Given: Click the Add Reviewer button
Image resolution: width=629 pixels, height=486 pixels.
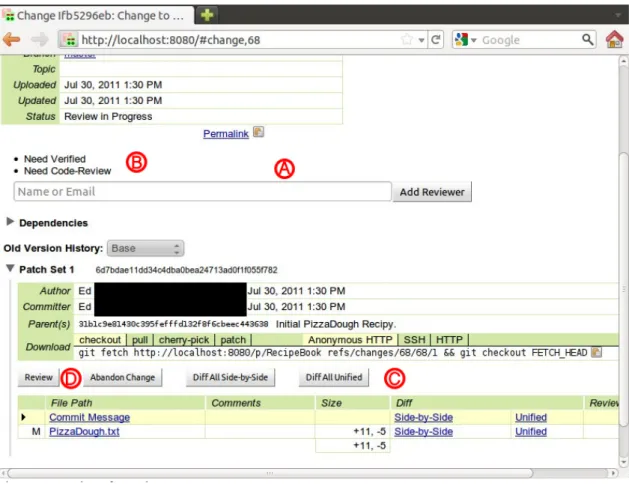Looking at the screenshot, I should (432, 192).
